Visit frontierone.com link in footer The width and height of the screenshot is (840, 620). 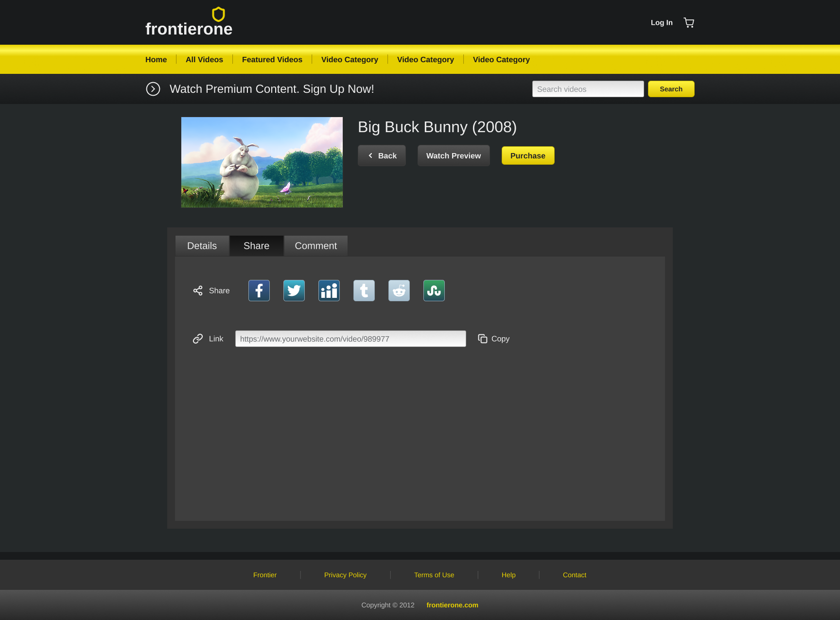(453, 605)
